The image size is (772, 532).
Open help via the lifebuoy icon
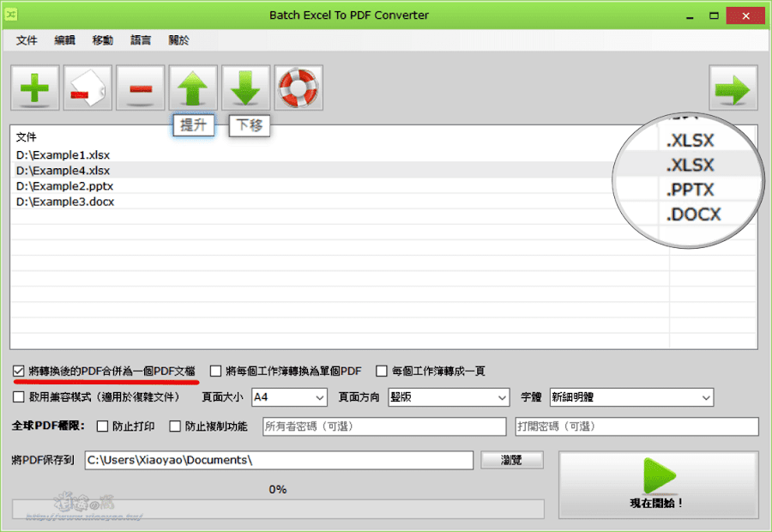point(299,88)
